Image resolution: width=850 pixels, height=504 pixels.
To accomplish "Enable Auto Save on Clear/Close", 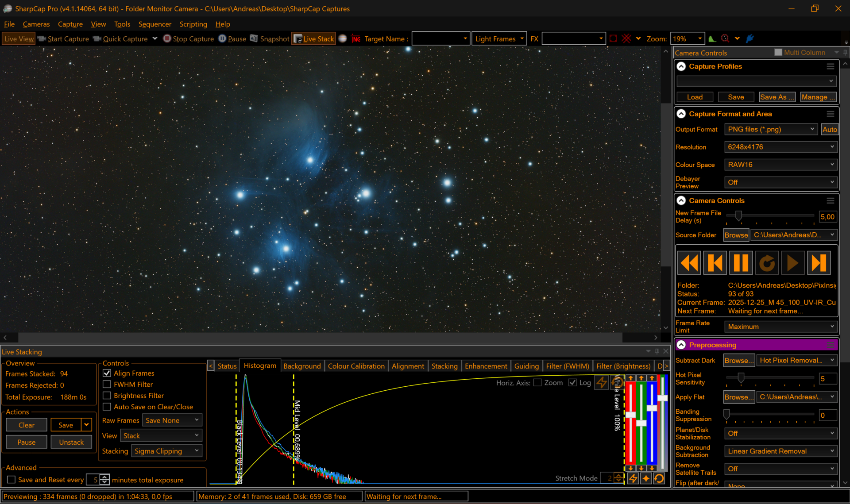I will 107,407.
